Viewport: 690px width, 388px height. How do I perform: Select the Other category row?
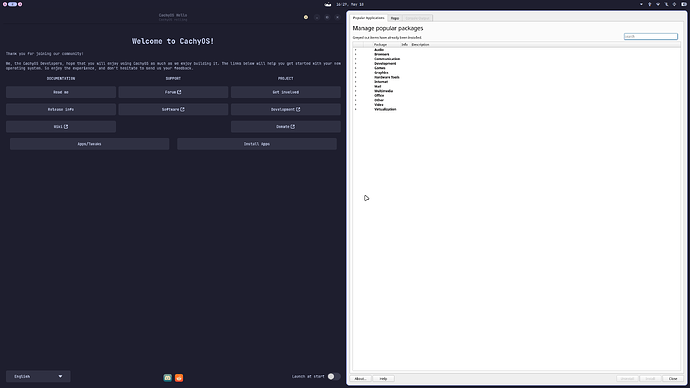[x=516, y=100]
